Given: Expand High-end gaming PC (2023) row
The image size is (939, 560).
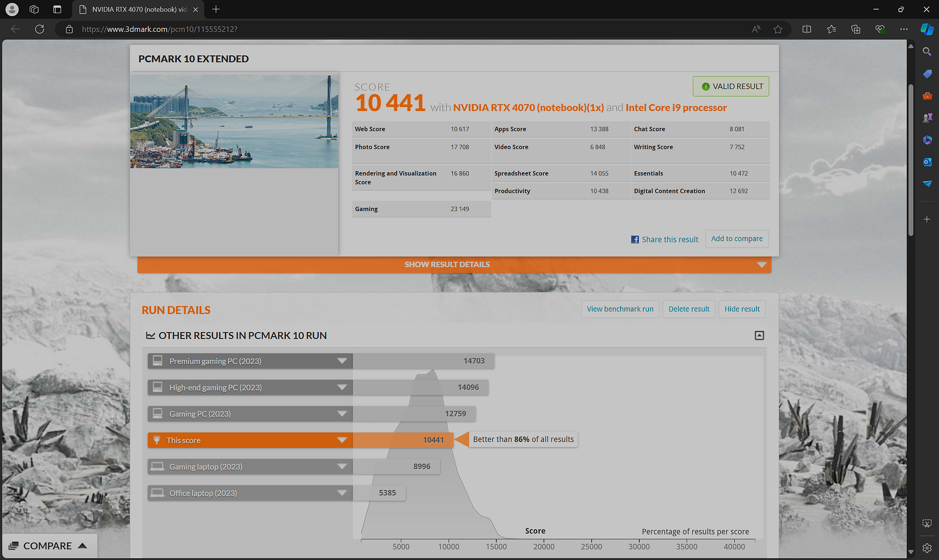Looking at the screenshot, I should pos(250,388).
